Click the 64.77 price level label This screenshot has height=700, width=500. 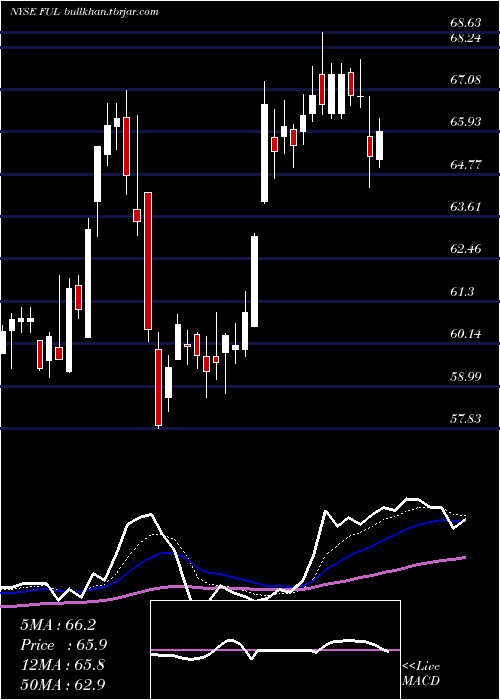click(x=466, y=165)
